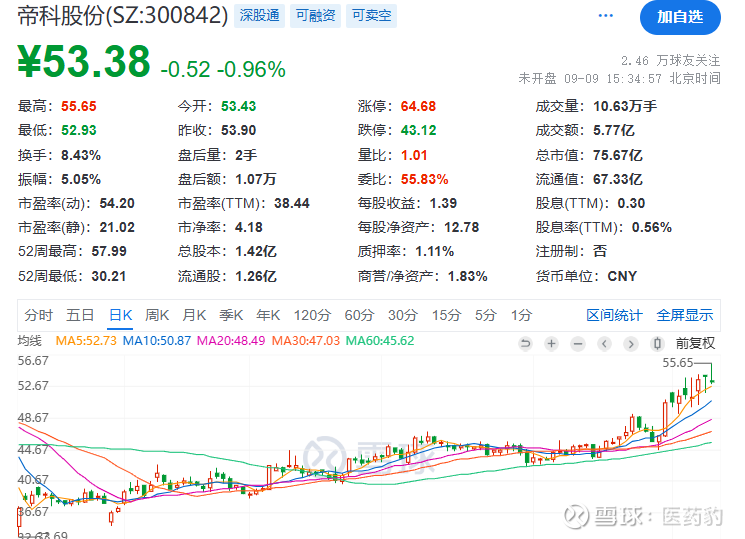
Task: Click the 换手 value 8.43%
Action: click(81, 155)
